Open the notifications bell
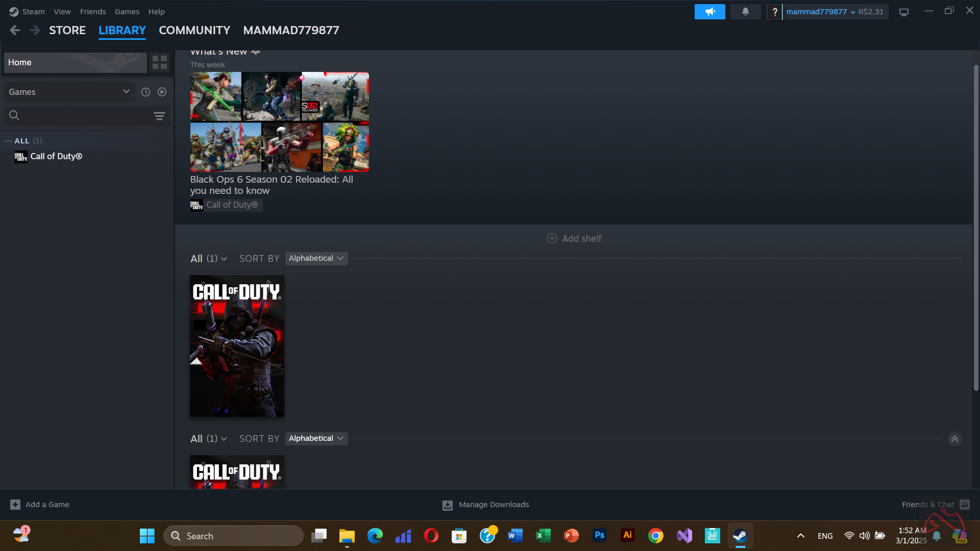Viewport: 980px width, 551px height. (745, 12)
